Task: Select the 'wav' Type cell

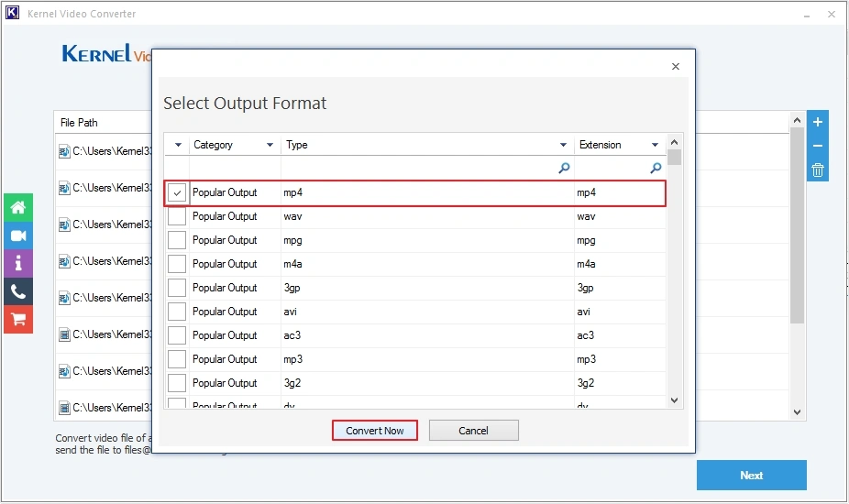Action: 428,216
